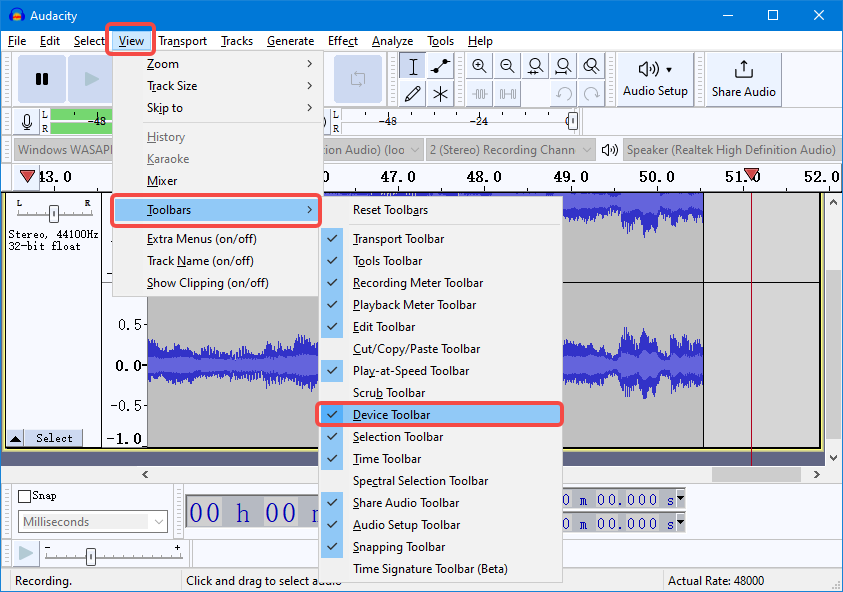Click the Zoom In magnifier icon

point(479,66)
